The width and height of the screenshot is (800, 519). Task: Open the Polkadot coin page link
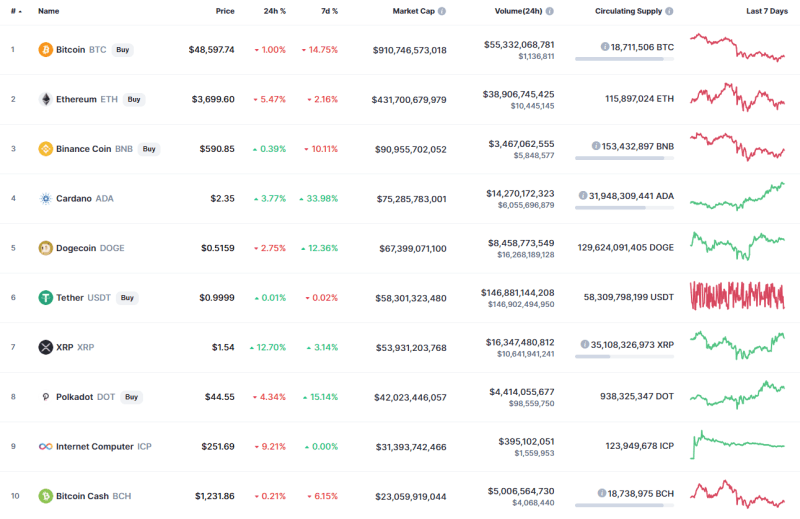(74, 397)
